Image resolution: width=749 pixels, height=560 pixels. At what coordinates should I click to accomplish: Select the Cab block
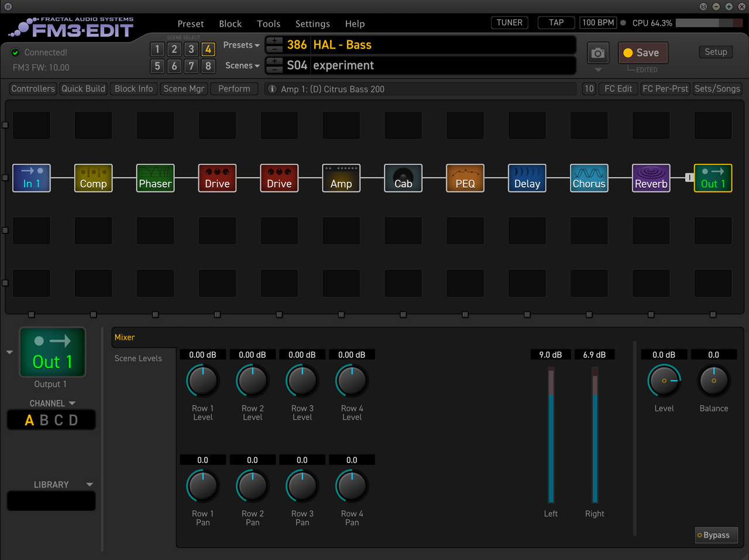point(403,178)
